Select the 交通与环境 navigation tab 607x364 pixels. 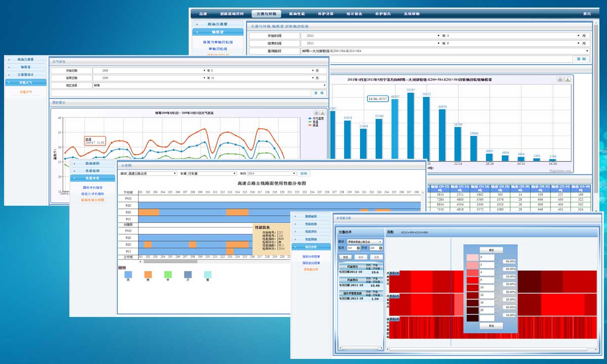(x=266, y=14)
